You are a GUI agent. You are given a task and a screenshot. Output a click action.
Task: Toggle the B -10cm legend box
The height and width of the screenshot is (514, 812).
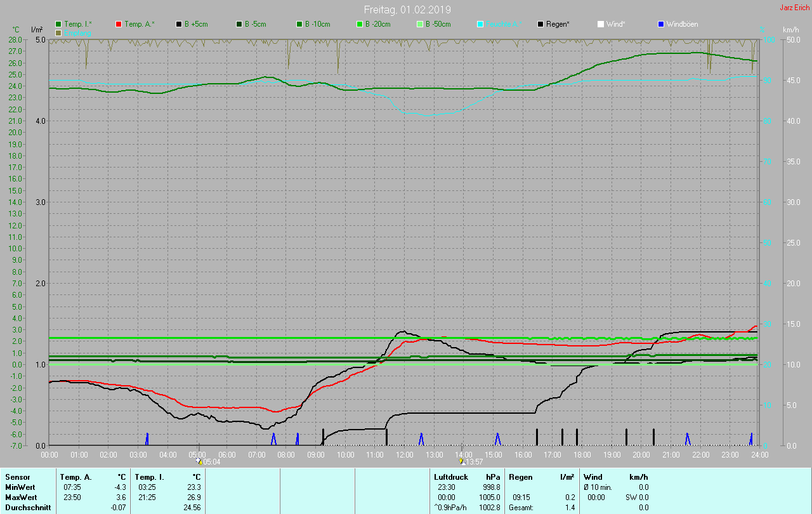point(299,24)
